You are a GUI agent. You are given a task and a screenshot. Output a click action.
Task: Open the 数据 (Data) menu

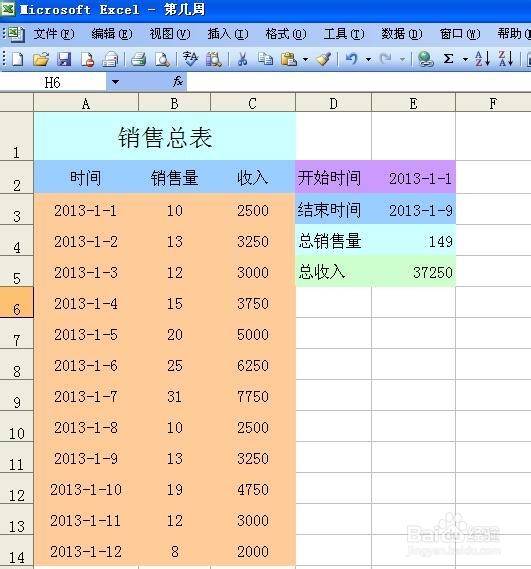pyautogui.click(x=402, y=34)
